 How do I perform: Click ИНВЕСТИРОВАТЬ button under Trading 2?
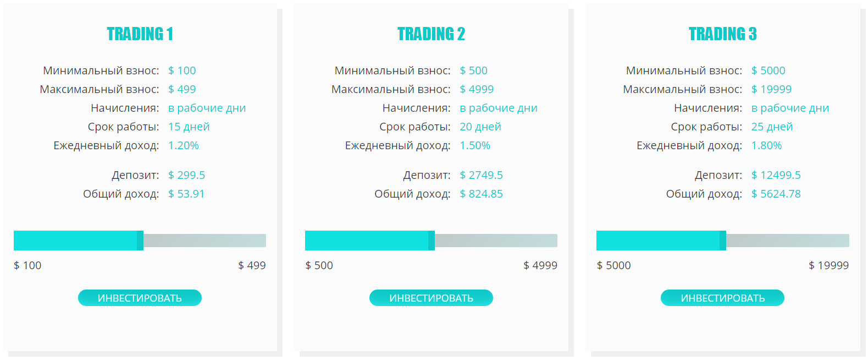[431, 298]
